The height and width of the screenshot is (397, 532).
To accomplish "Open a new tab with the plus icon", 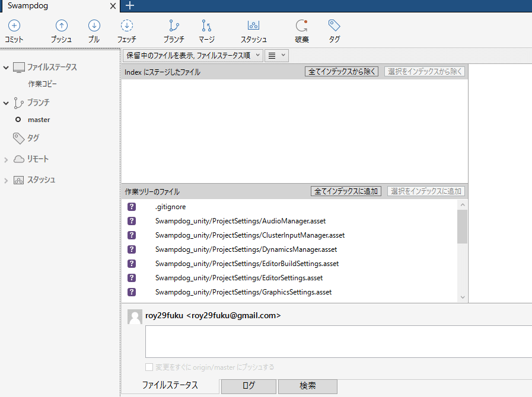I will tap(130, 5).
